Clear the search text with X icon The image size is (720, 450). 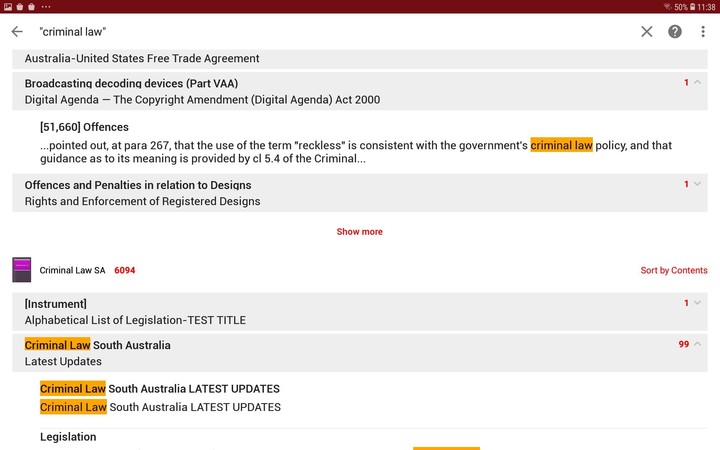point(647,31)
